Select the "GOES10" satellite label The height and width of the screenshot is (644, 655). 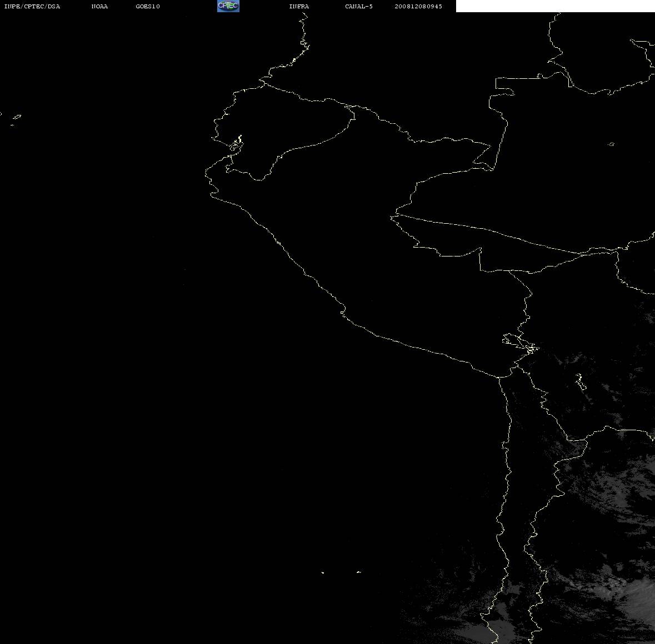point(148,6)
